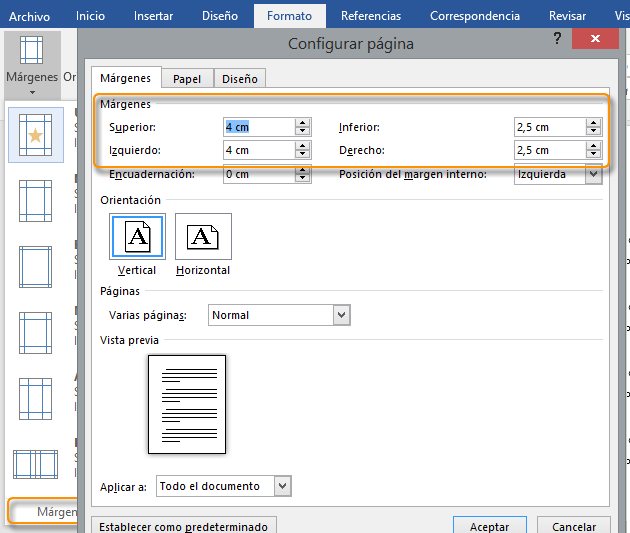This screenshot has height=533, width=630.
Task: Click the Inferior margin input field
Action: [550, 127]
